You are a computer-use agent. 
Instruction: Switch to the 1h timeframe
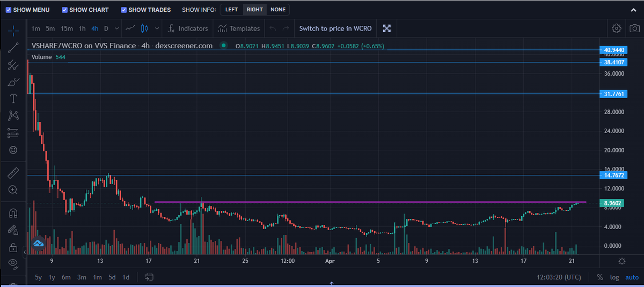coord(83,28)
